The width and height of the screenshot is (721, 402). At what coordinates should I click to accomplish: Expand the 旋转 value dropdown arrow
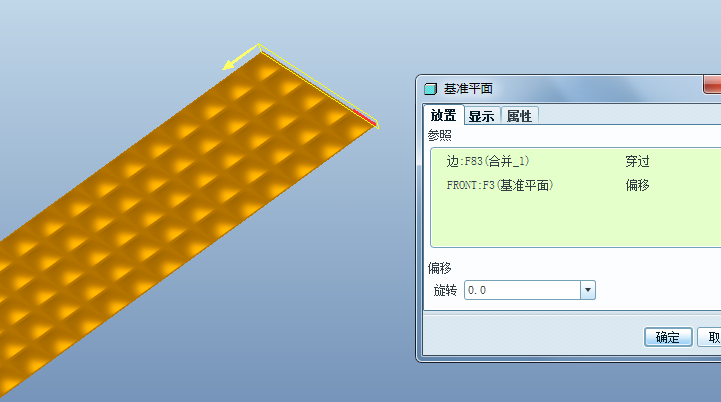(x=588, y=290)
